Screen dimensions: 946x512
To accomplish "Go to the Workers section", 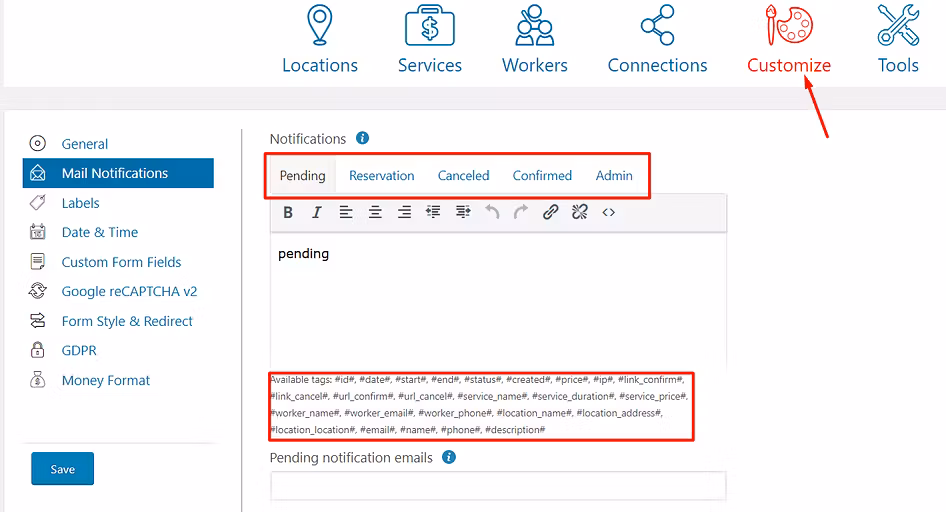I will [535, 40].
